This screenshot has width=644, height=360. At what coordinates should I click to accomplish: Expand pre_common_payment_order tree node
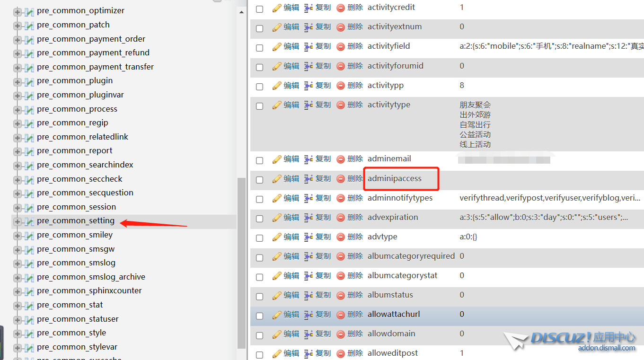click(18, 39)
